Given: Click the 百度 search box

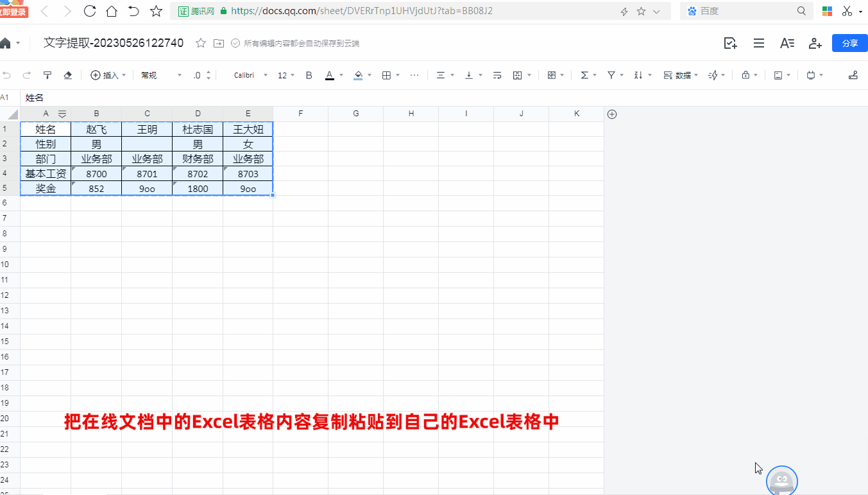Looking at the screenshot, I should [x=746, y=11].
